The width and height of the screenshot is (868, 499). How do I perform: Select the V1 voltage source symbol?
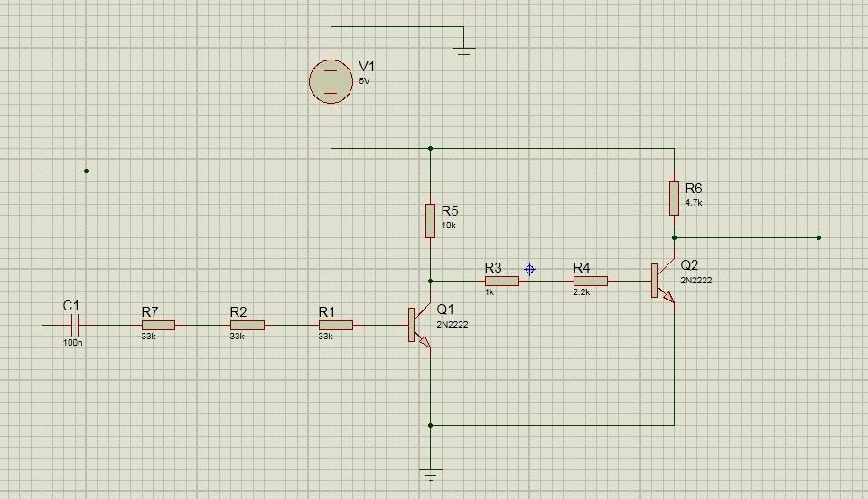coord(331,82)
